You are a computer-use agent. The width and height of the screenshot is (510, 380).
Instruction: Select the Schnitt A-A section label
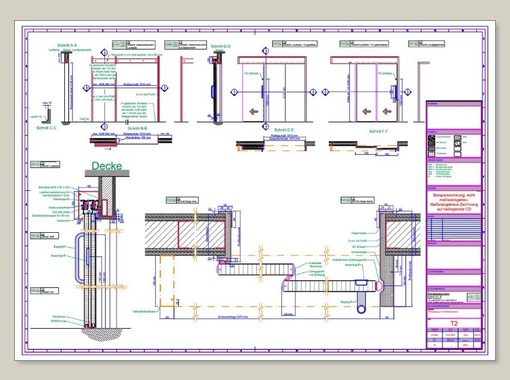67,45
